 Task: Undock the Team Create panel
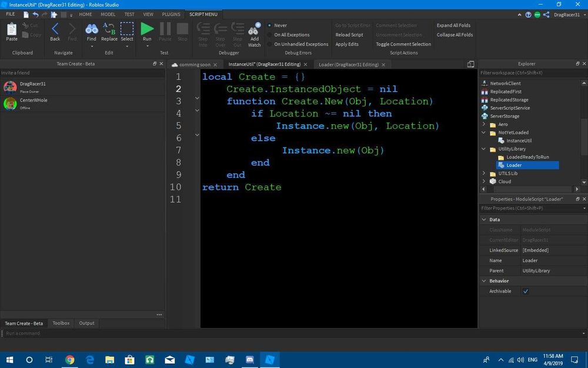155,64
